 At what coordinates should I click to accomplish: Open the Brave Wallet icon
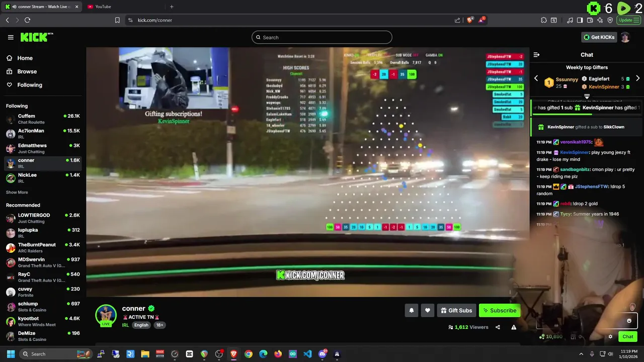point(590,20)
